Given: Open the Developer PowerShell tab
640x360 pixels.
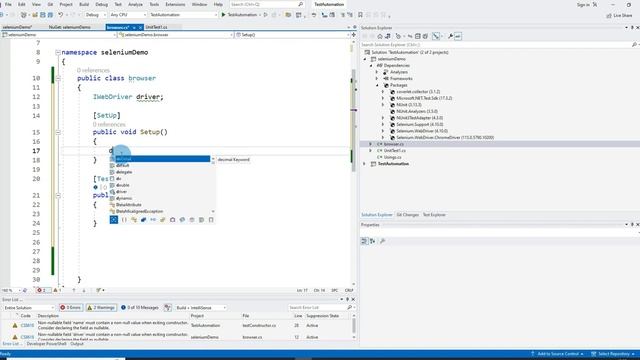Looking at the screenshot, I should [46, 344].
